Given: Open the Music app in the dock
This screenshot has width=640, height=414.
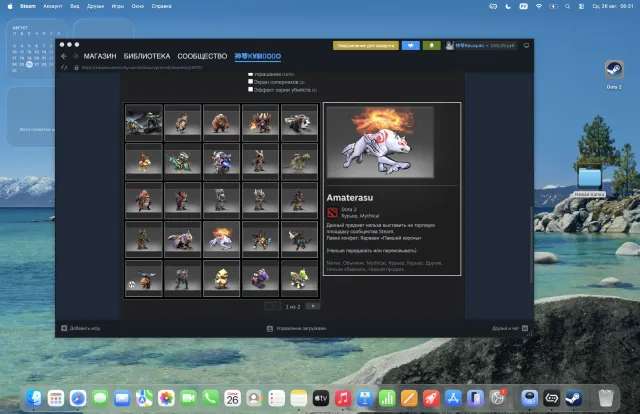Looking at the screenshot, I should click(343, 398).
